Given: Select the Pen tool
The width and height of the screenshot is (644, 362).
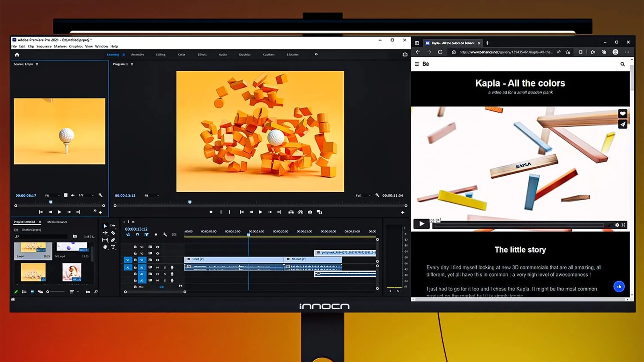Looking at the screenshot, I should coord(113,240).
